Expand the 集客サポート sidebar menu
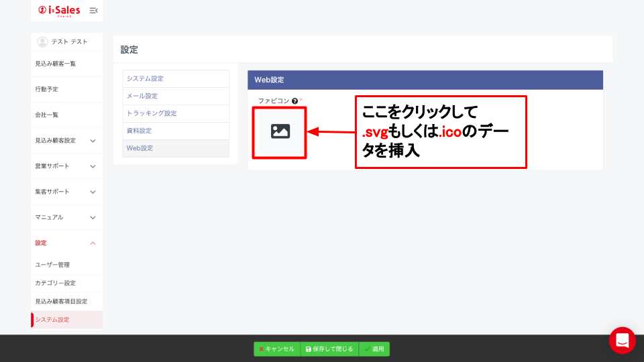 pos(93,192)
